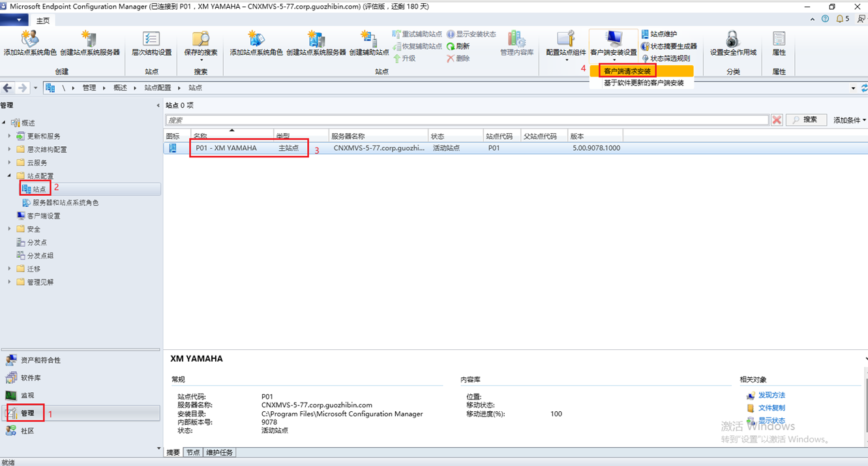Viewport: 868px width, 466px height.
Task: Click Create Site System Server (创建站点系统服务器) in the Create group
Action: 90,44
